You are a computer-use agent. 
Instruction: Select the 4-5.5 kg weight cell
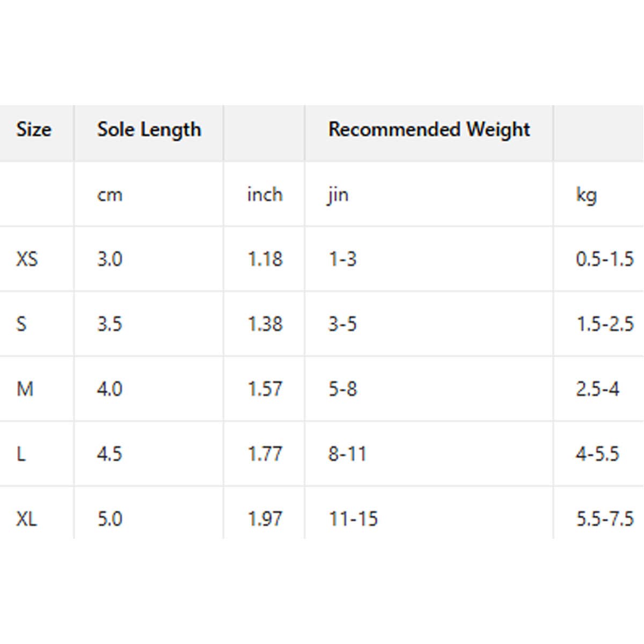tap(597, 454)
